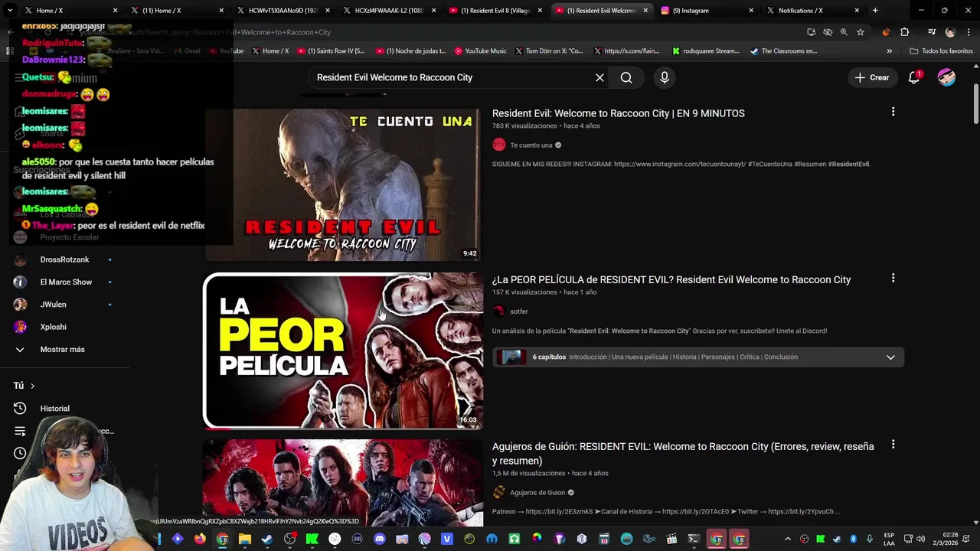
Task: Open the Kick app in taskbar
Action: [312, 539]
